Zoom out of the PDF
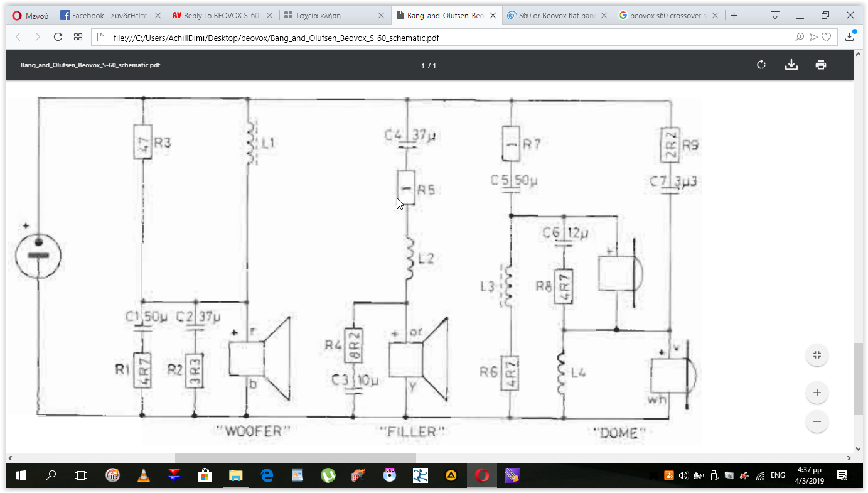Viewport: 868px width, 493px height. click(x=817, y=421)
